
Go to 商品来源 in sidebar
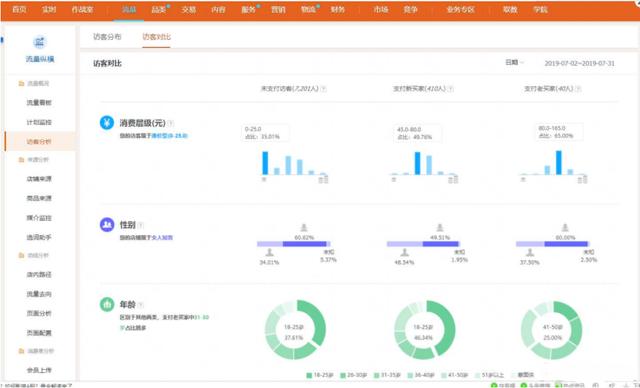[39, 198]
